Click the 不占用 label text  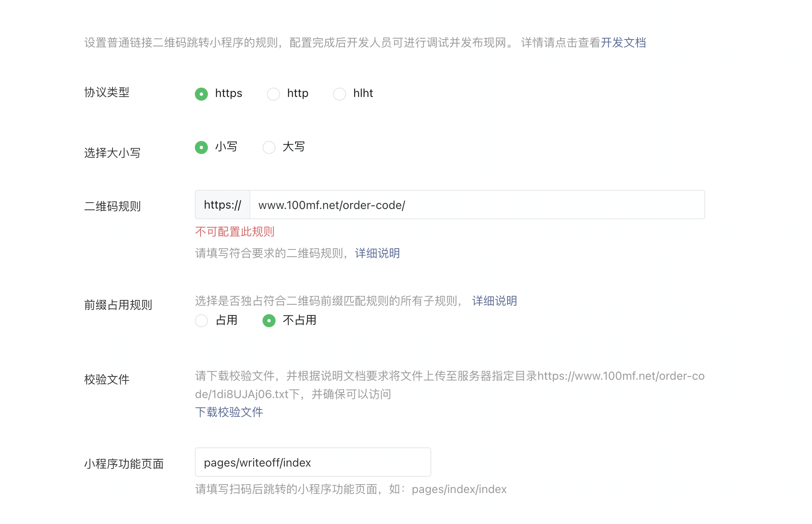click(x=300, y=320)
